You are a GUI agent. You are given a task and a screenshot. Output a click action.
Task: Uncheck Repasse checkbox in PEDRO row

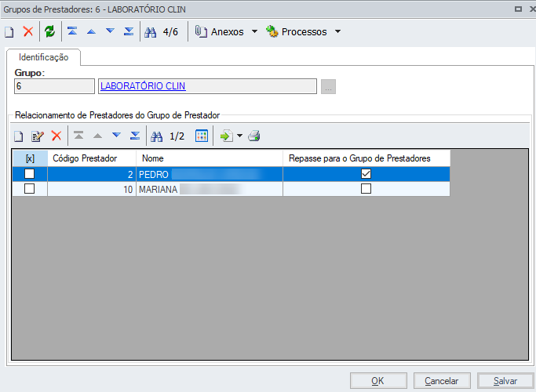click(366, 174)
